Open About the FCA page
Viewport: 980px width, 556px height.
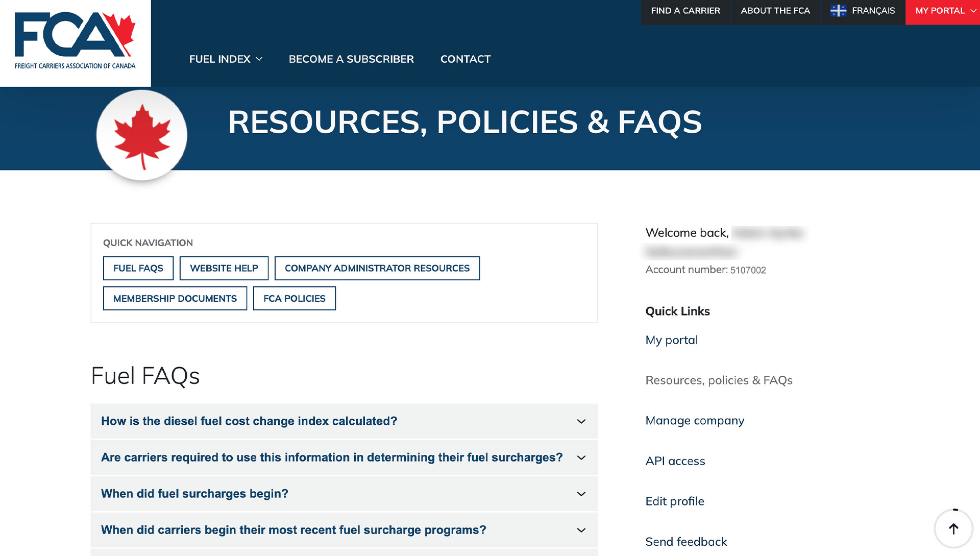pos(775,11)
